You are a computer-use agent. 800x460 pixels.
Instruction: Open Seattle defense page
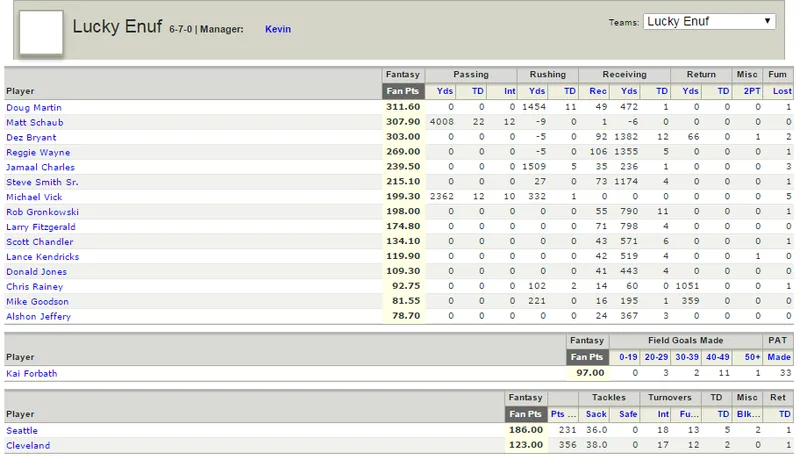[x=22, y=430]
